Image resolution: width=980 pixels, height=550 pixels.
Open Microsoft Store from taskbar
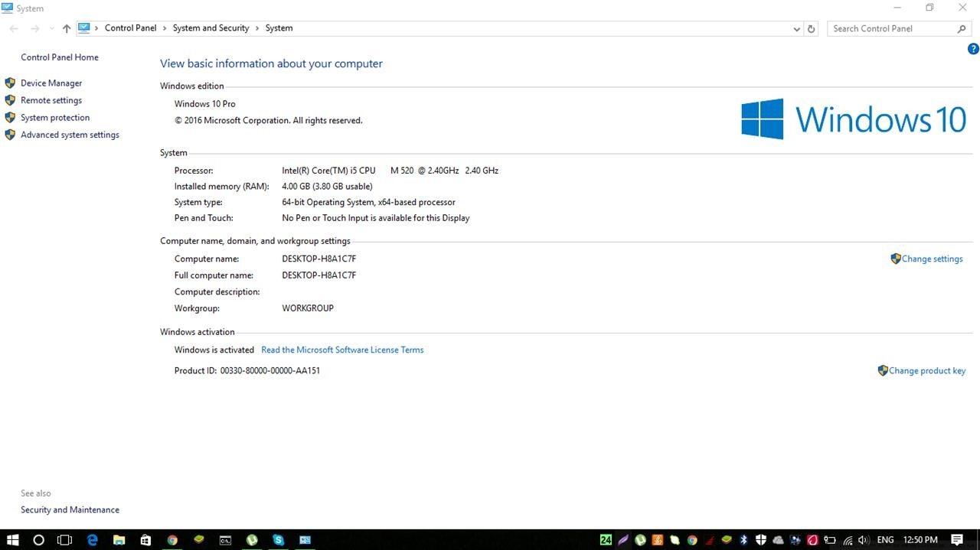tap(145, 539)
